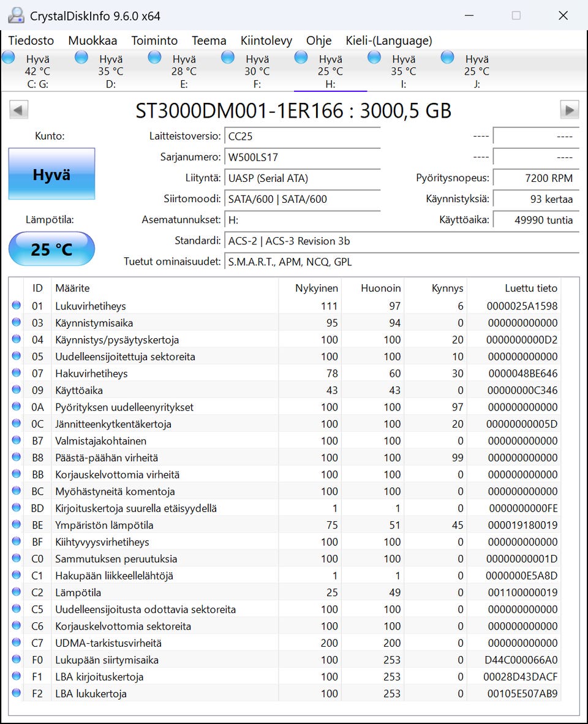Image resolution: width=588 pixels, height=724 pixels.
Task: Select the H: disk tab
Action: [331, 71]
